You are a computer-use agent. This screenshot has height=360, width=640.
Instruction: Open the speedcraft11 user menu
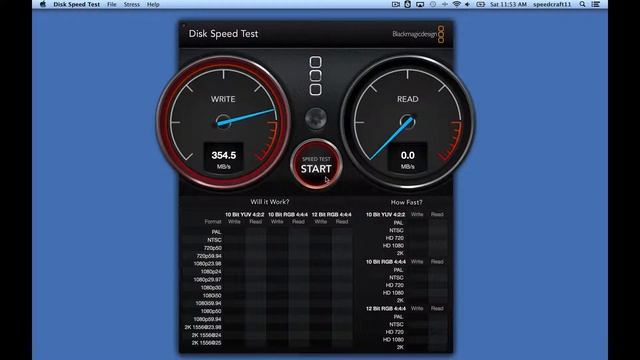tap(552, 4)
